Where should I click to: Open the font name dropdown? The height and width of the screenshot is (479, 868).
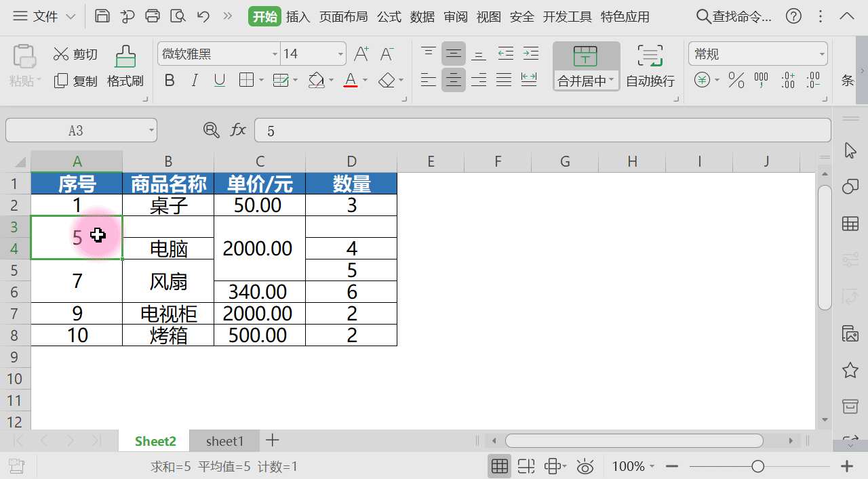pyautogui.click(x=274, y=53)
